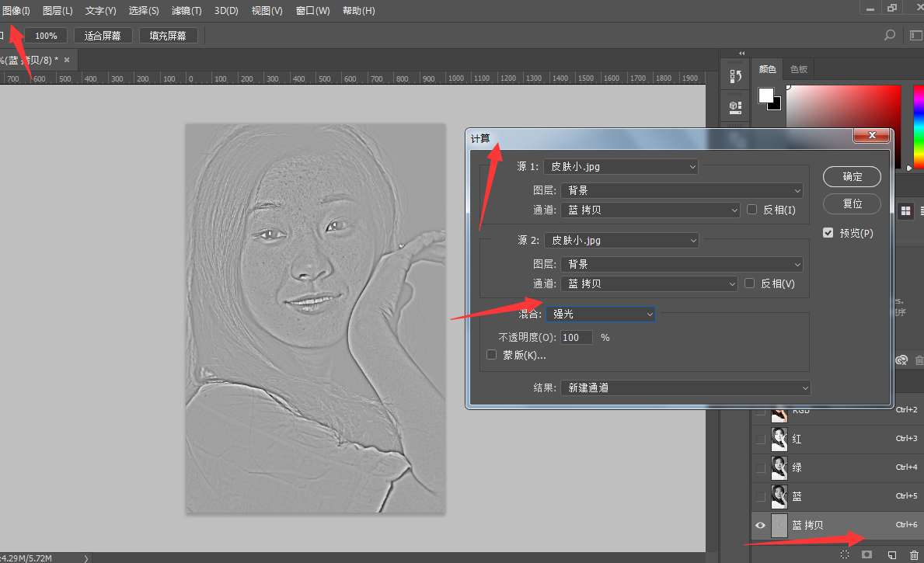The image size is (924, 563).
Task: Toggle 反相(V) checkbox for source 2
Action: 750,283
